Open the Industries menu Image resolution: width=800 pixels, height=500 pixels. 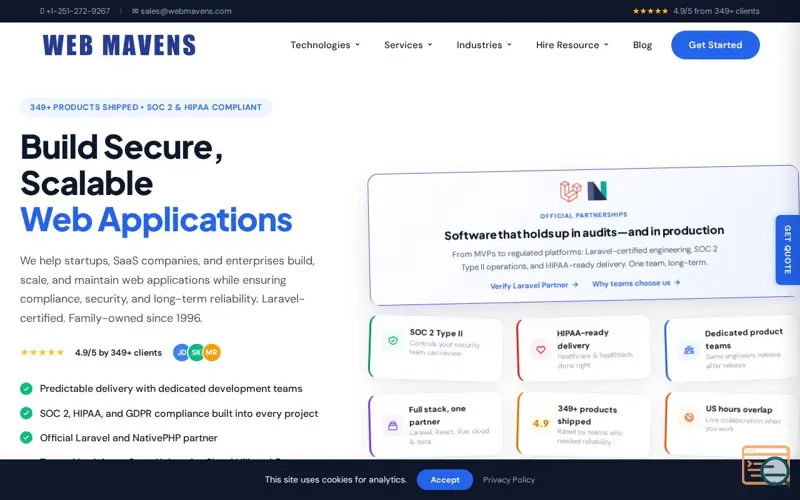tap(484, 45)
